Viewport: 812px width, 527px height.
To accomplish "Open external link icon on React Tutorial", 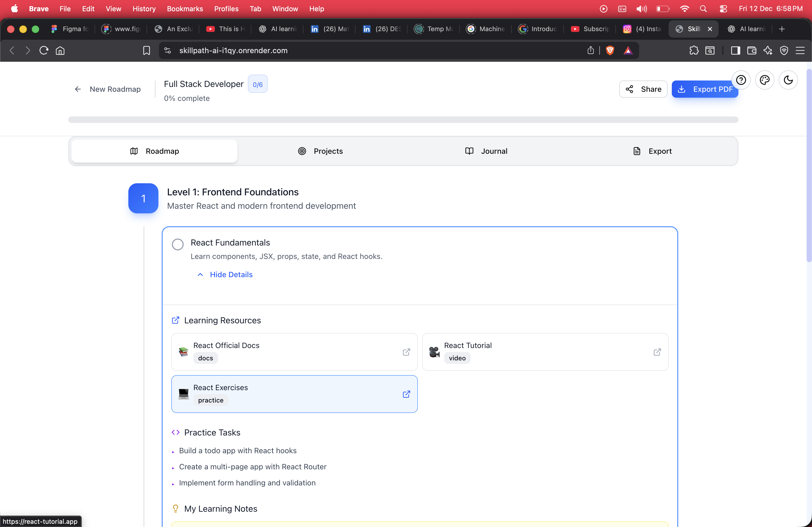I will point(657,352).
